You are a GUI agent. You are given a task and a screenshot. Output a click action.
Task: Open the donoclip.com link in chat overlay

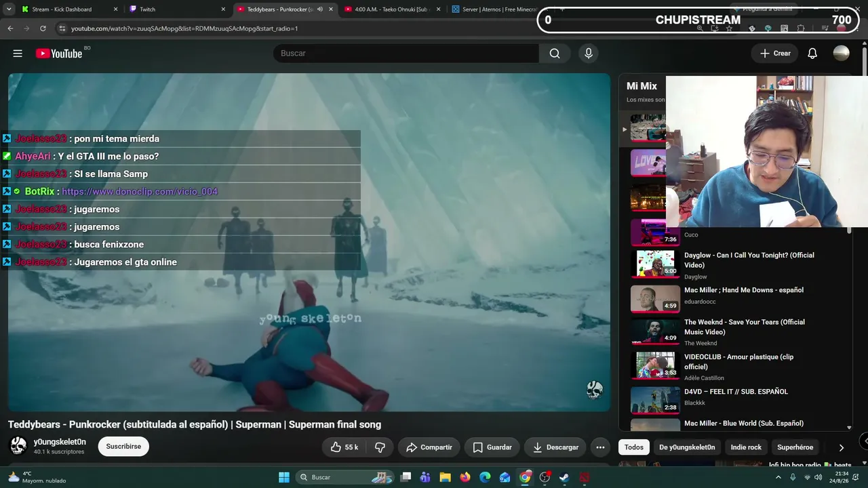(x=140, y=192)
